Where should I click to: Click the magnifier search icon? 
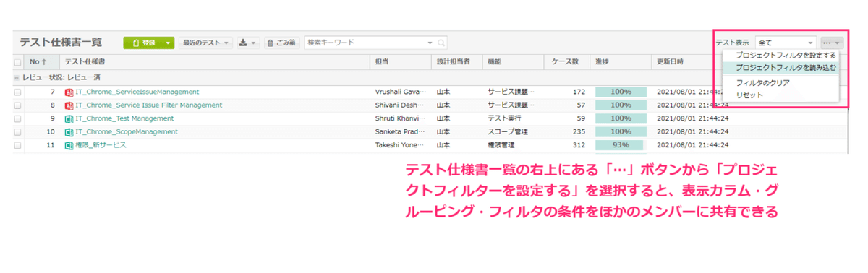coord(441,43)
